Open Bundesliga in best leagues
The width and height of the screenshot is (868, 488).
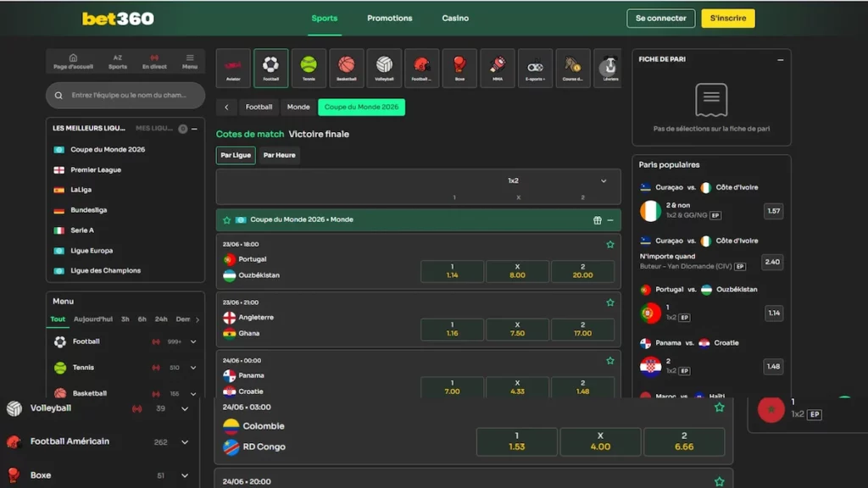tap(88, 210)
